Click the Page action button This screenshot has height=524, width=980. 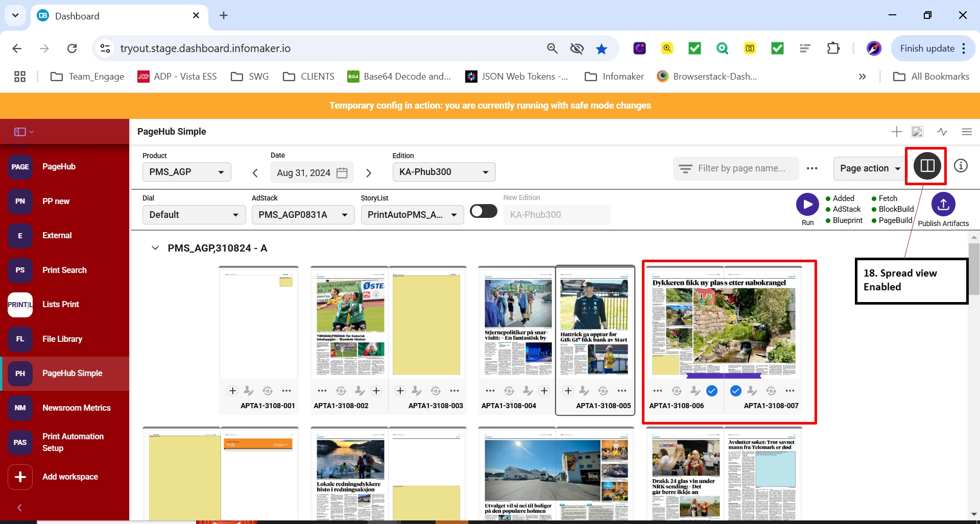(x=869, y=168)
